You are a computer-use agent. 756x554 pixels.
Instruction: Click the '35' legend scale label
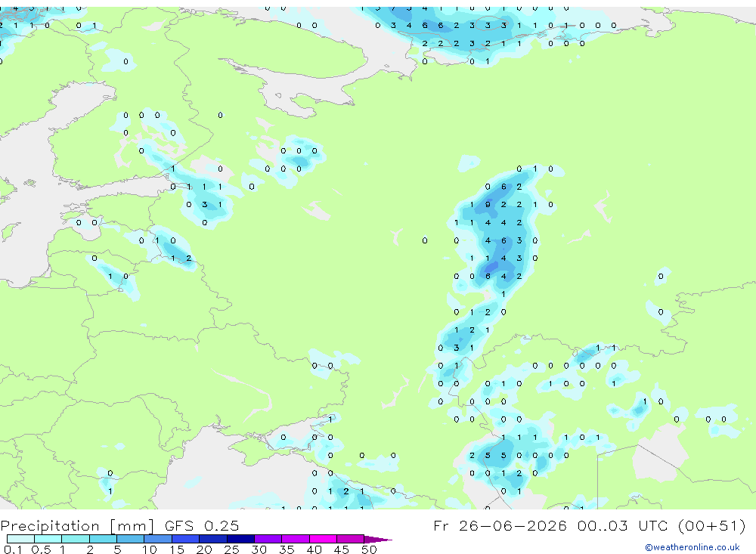287,549
